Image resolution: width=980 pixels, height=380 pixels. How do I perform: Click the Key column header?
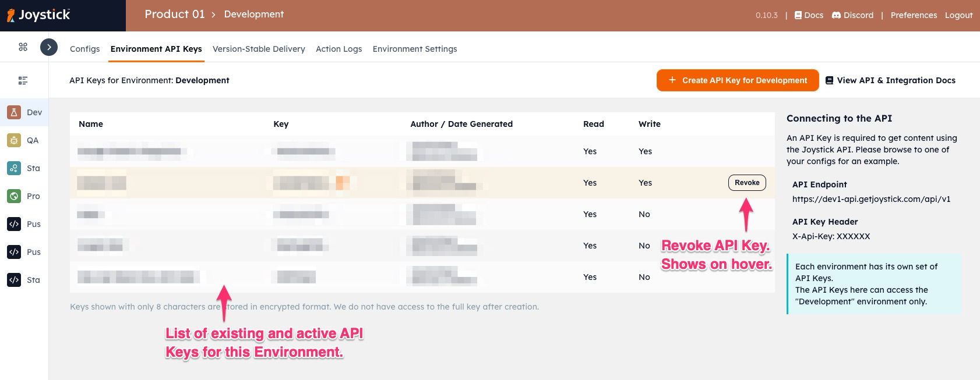pyautogui.click(x=281, y=124)
